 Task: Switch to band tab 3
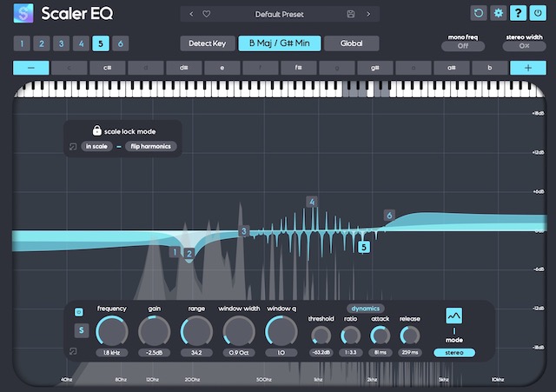(61, 44)
